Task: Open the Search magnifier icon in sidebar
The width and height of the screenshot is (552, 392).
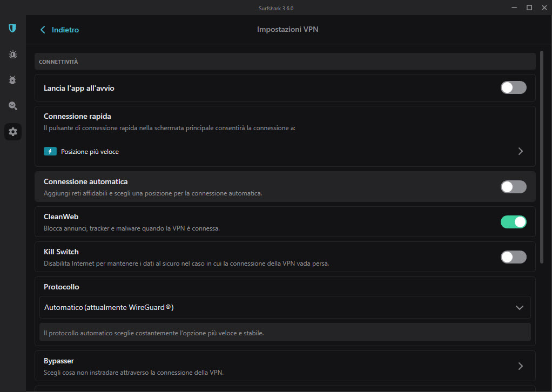Action: [x=12, y=106]
